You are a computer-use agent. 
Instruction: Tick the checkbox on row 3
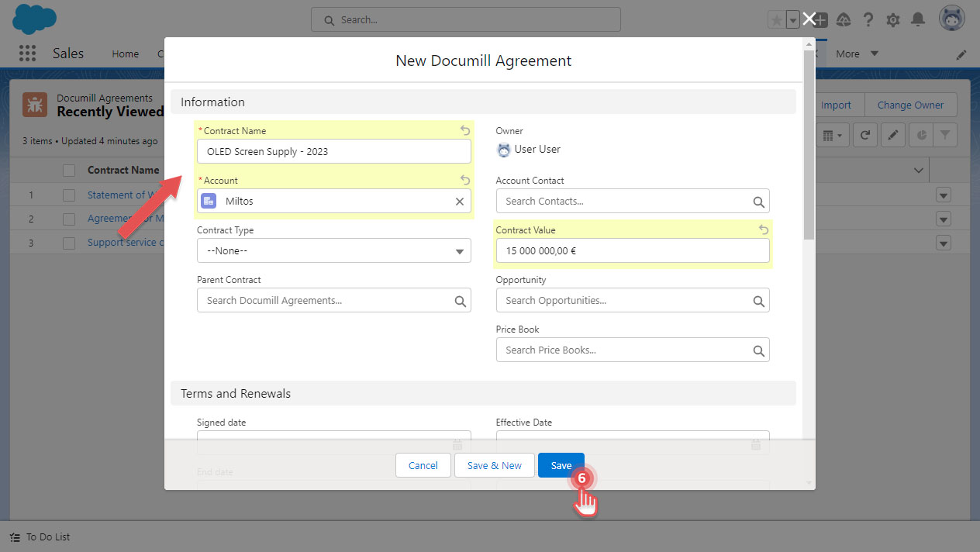click(67, 242)
